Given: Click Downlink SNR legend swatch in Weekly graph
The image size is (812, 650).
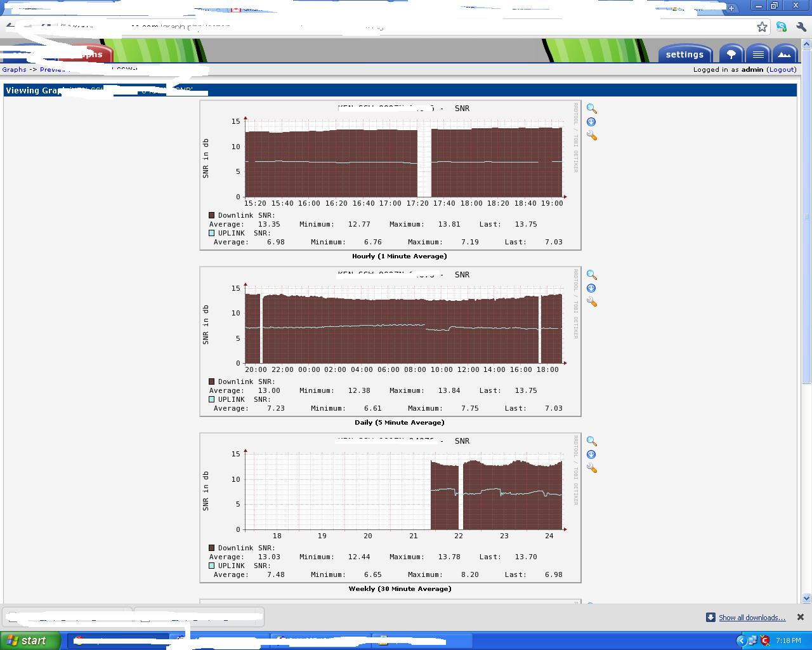Looking at the screenshot, I should 212,548.
